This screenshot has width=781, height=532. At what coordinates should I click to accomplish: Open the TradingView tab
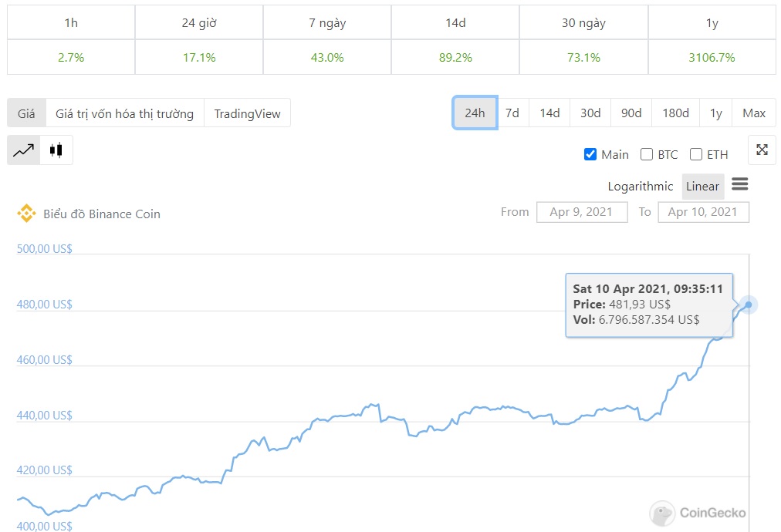pos(247,113)
